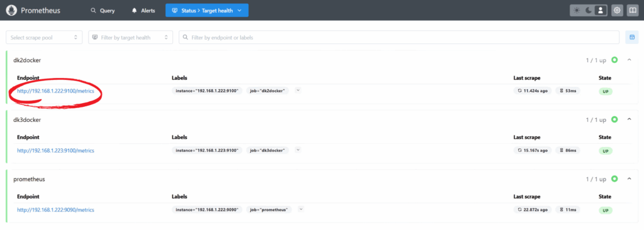Open http://192.168.1.222:9100/metrics endpoint link
The height and width of the screenshot is (230, 644).
[55, 91]
